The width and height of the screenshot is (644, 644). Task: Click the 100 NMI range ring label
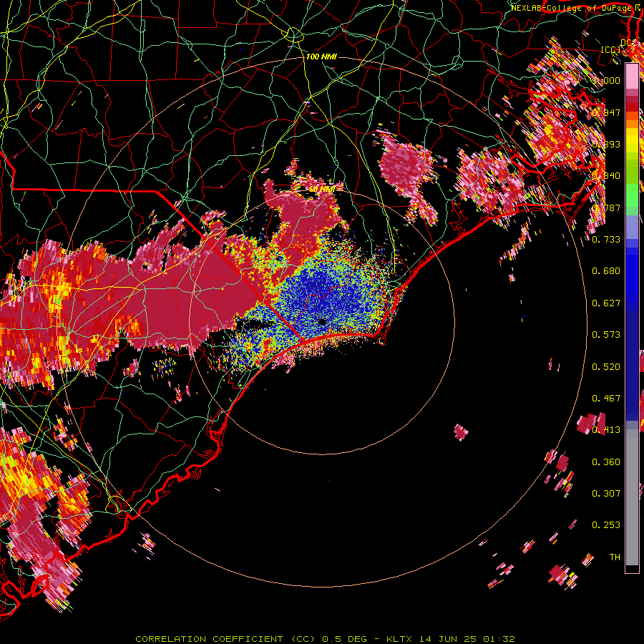[321, 57]
